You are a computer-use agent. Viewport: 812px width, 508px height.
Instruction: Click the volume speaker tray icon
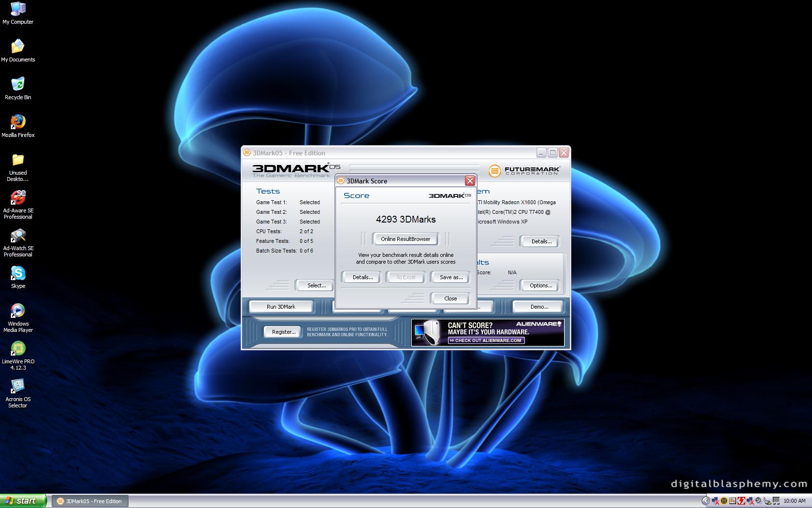[x=758, y=500]
